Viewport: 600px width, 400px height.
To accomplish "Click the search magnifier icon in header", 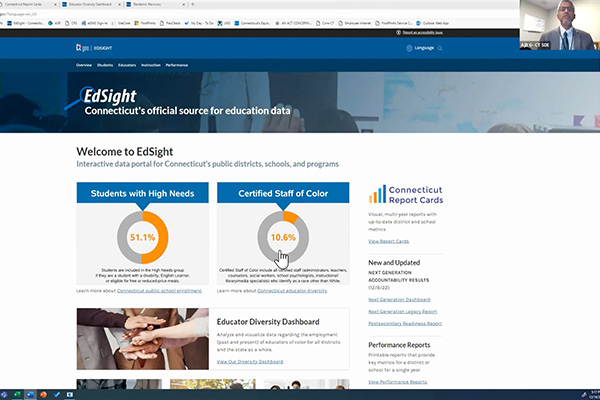I will click(440, 47).
